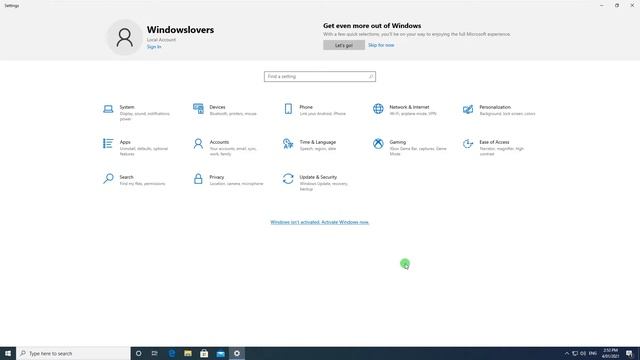Open the Accounts person icon
The image size is (640, 360).
[x=198, y=144]
